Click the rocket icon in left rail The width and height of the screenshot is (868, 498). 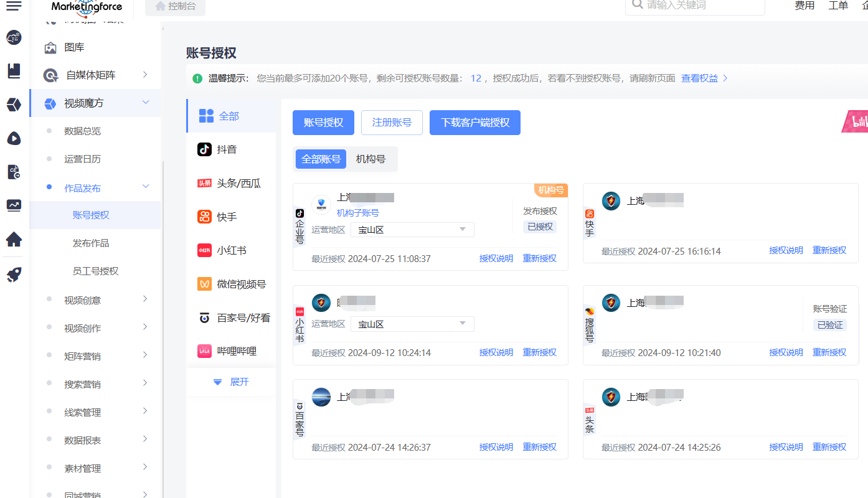14,275
